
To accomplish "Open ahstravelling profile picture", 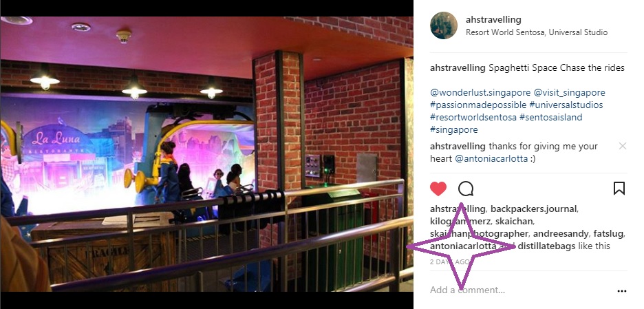I will coord(444,25).
